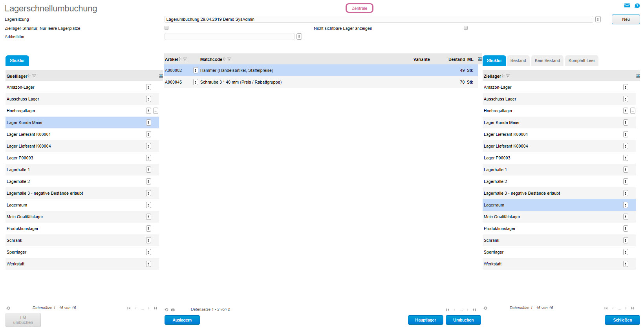This screenshot has height=329, width=644.
Task: Print the article list
Action: pos(173,310)
